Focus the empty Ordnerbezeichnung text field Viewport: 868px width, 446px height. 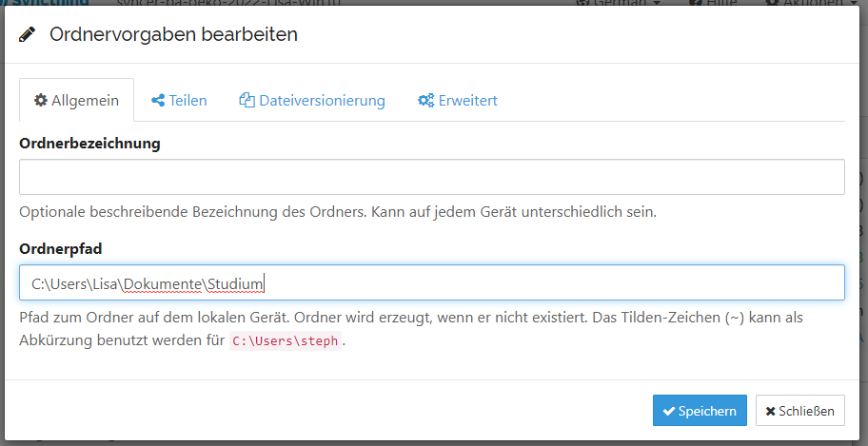coord(431,177)
